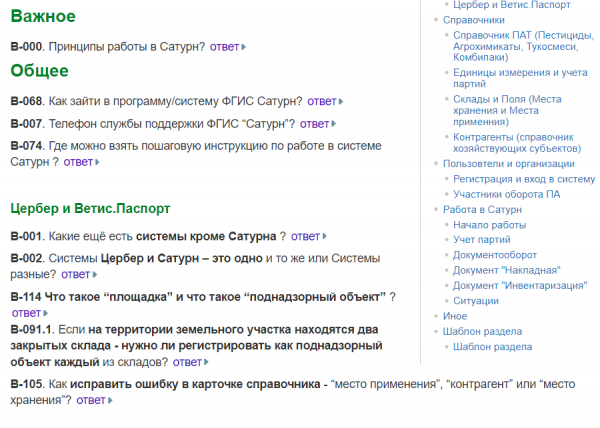Select the green Цербер и Ветис.Паспорт heading

(90, 209)
